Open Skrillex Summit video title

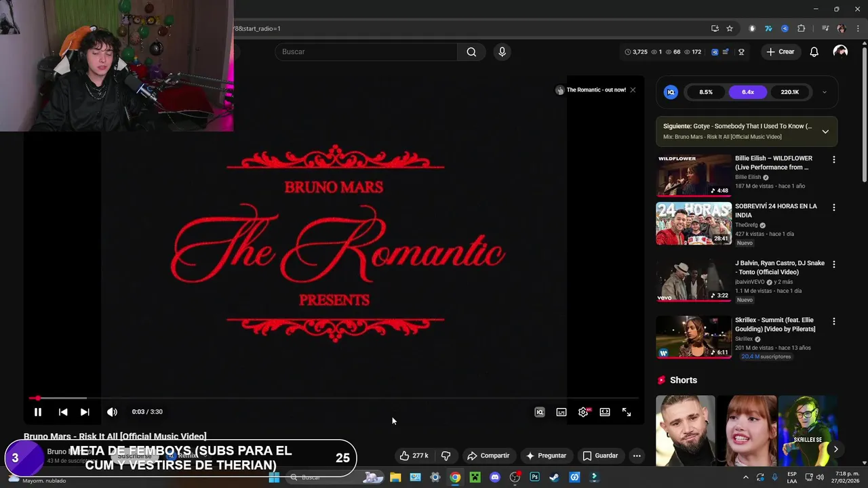point(775,325)
